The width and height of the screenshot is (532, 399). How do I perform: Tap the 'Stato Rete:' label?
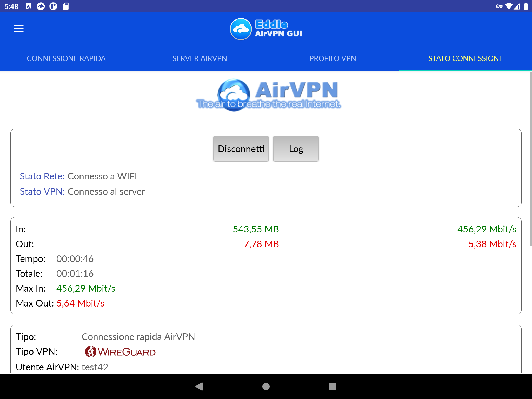pyautogui.click(x=42, y=176)
